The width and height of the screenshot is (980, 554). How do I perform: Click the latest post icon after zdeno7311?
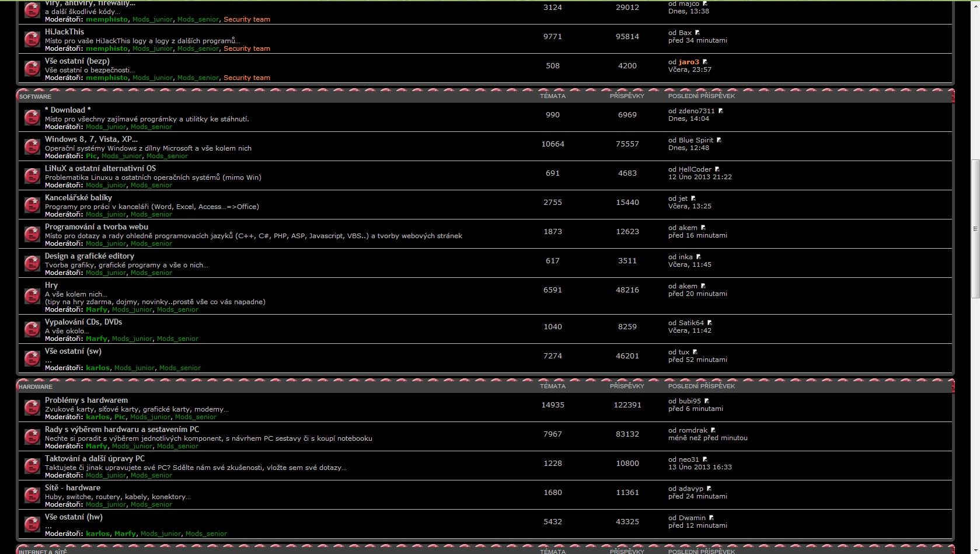pos(721,111)
